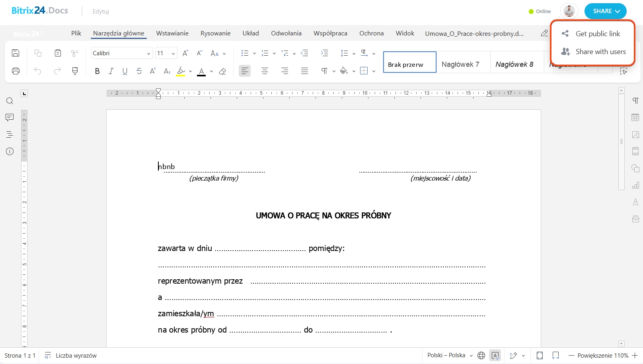Click the Save icon in toolbar

(16, 53)
